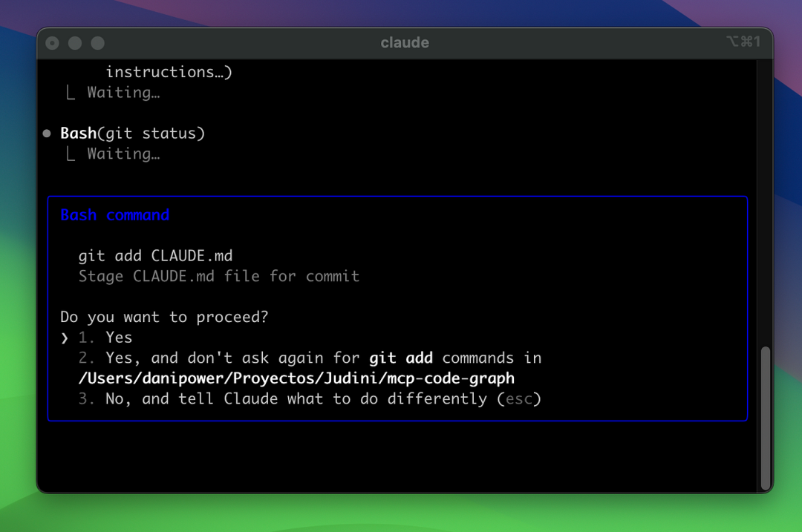Select No, tell Claude what to do differently
Screen dimensions: 802x532
(x=310, y=399)
